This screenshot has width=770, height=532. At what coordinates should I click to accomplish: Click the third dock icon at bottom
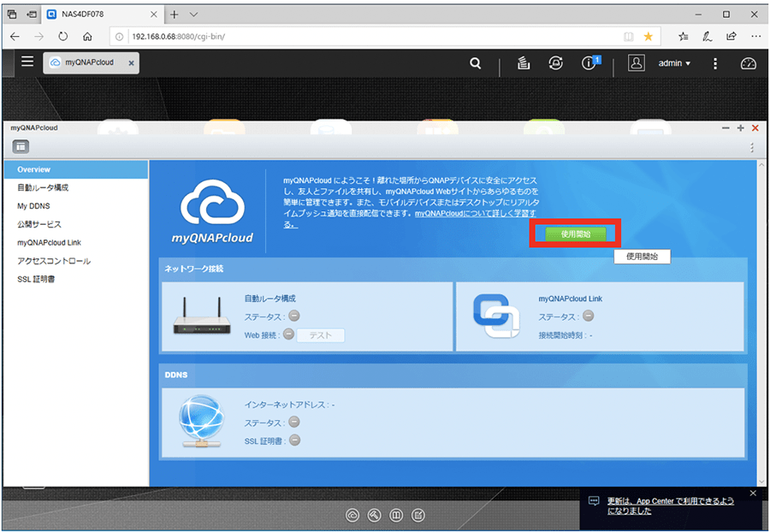pos(396,515)
